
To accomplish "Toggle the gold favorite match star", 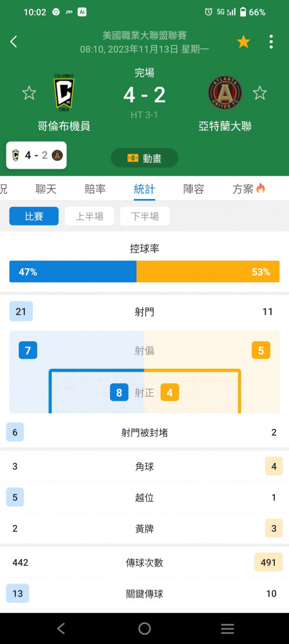I will (243, 41).
